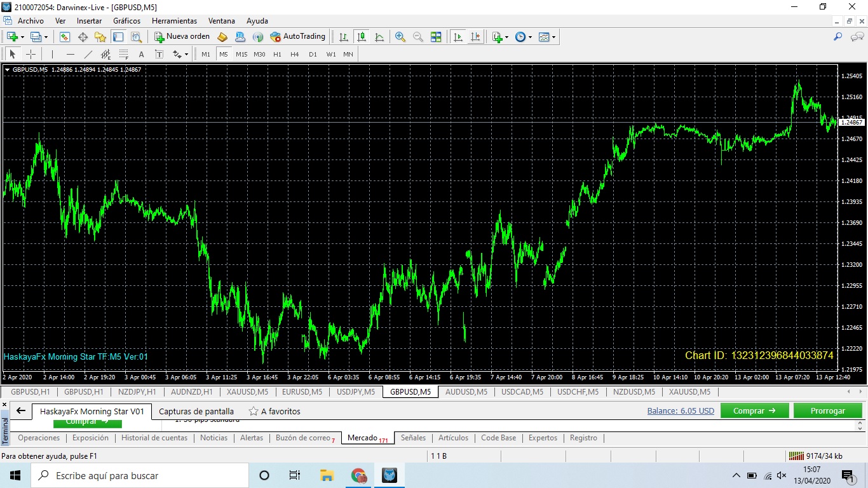Select the vertical line drawing tool

tap(53, 54)
